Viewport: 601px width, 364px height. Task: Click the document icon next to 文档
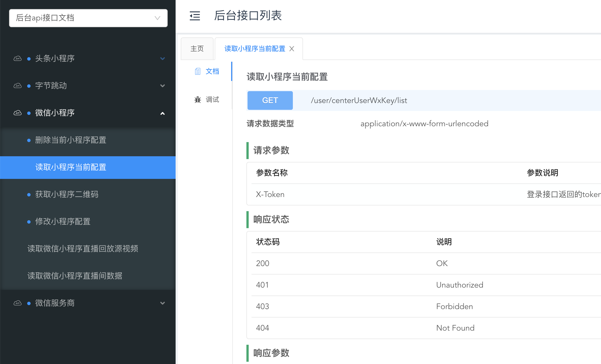198,71
